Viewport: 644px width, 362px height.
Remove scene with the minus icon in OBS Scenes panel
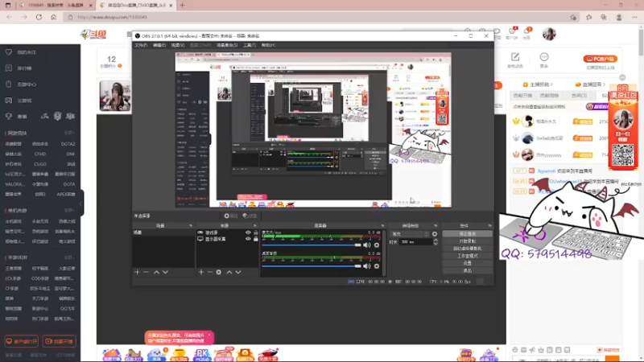pos(147,272)
